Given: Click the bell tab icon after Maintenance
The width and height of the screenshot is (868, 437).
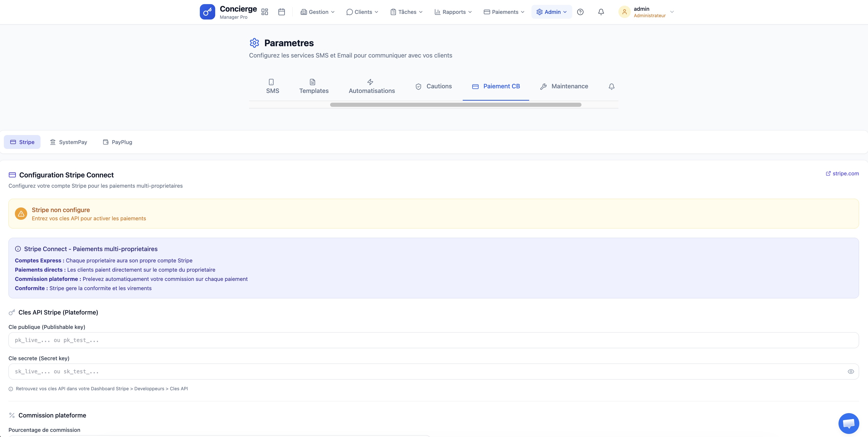Looking at the screenshot, I should point(611,86).
